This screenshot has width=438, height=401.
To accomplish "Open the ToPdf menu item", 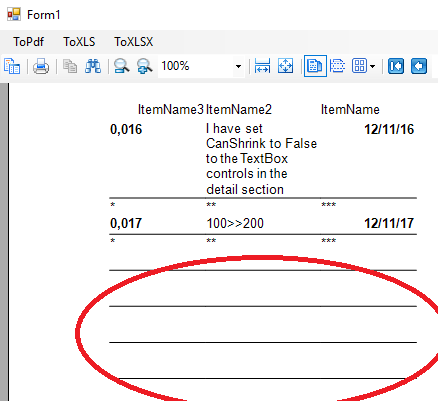I will [29, 42].
